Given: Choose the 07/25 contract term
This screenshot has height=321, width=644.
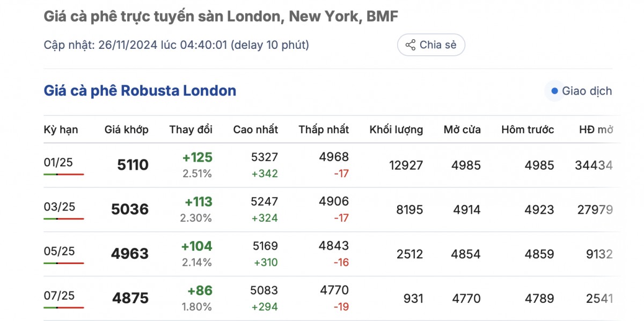Looking at the screenshot, I should [x=59, y=296].
